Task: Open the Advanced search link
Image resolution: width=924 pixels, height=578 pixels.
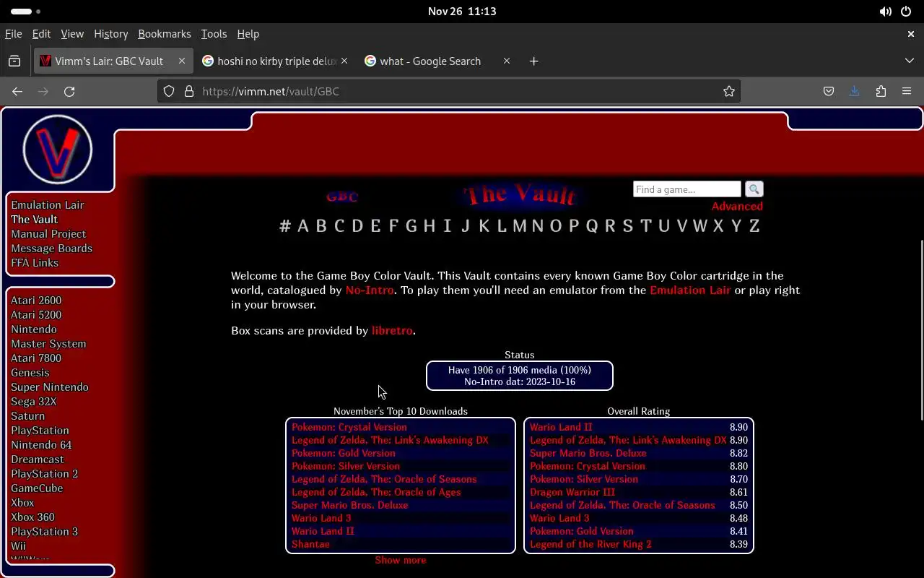Action: tap(737, 207)
